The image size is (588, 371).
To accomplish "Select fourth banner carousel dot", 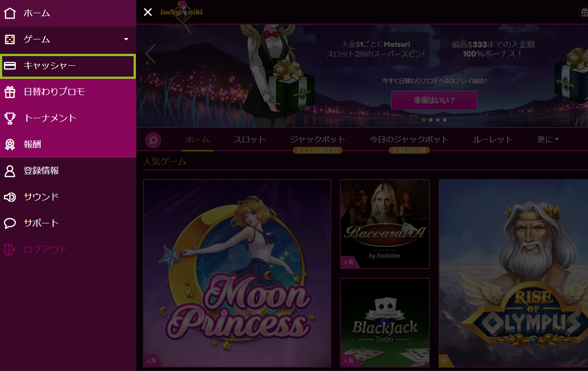I will tap(445, 120).
